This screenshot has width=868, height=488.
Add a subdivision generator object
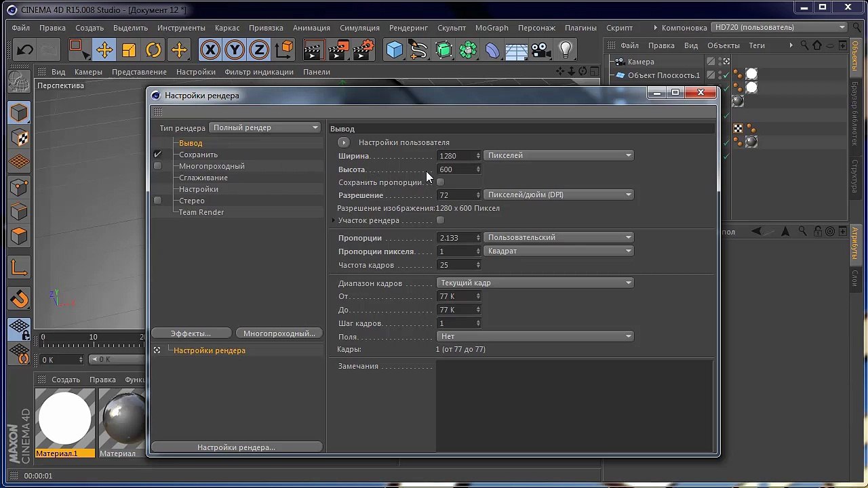(443, 50)
